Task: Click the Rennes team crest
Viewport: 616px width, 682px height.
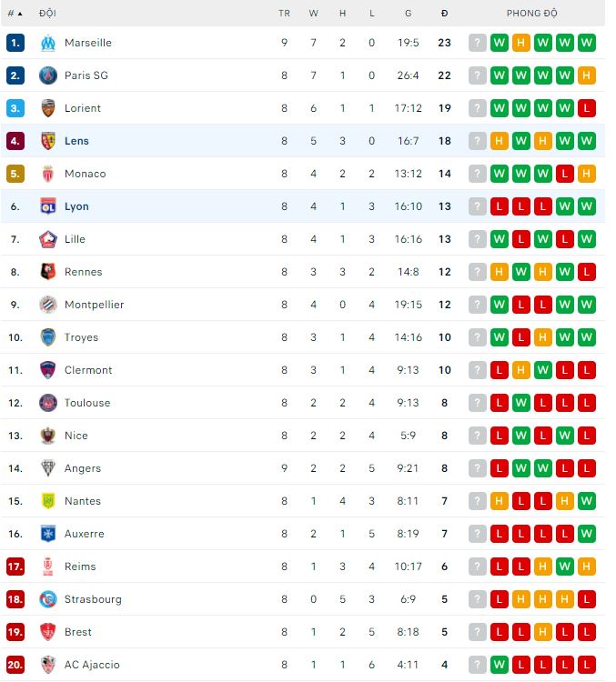Action: click(48, 272)
